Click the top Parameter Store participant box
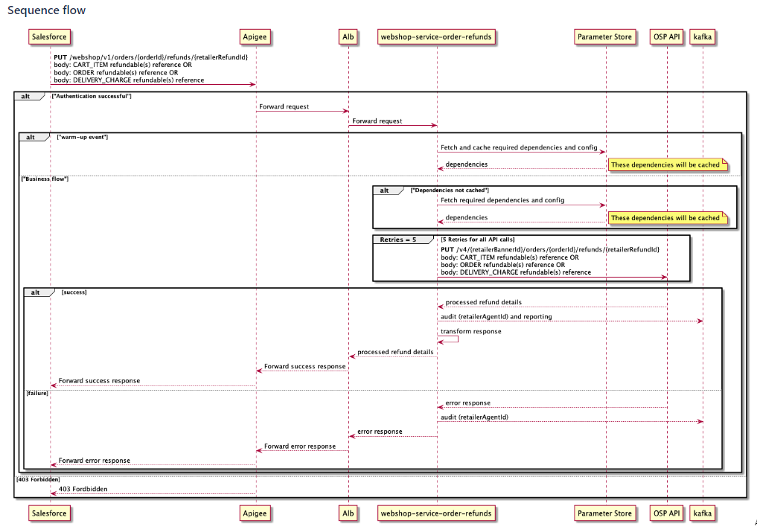757x532 pixels. pos(604,36)
